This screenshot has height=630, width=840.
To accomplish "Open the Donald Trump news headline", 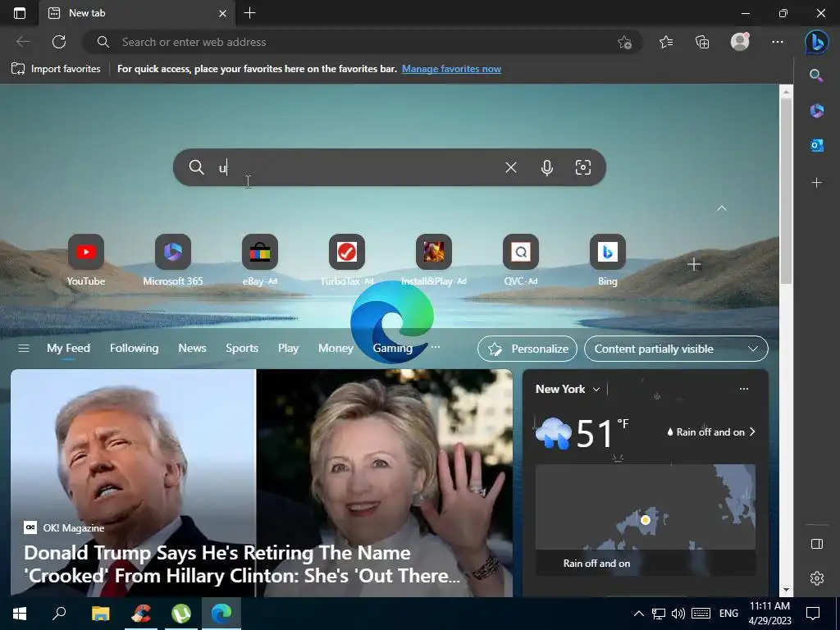I will click(242, 564).
